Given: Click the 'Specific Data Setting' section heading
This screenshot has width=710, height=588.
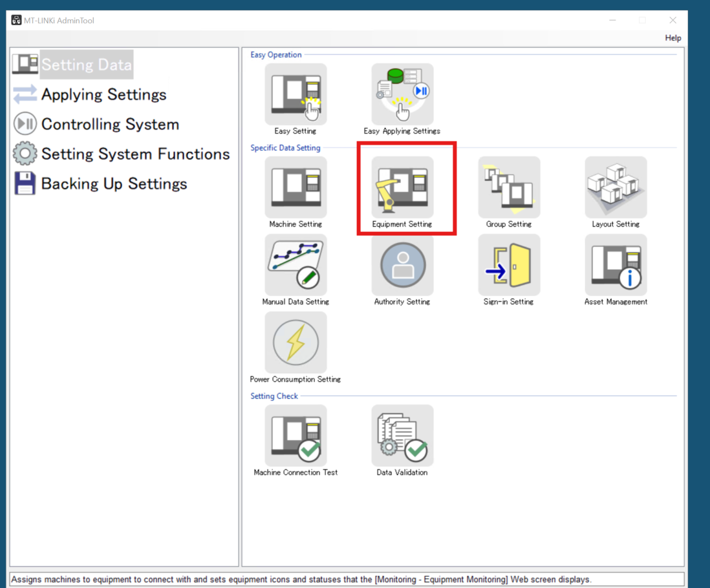Looking at the screenshot, I should (285, 148).
